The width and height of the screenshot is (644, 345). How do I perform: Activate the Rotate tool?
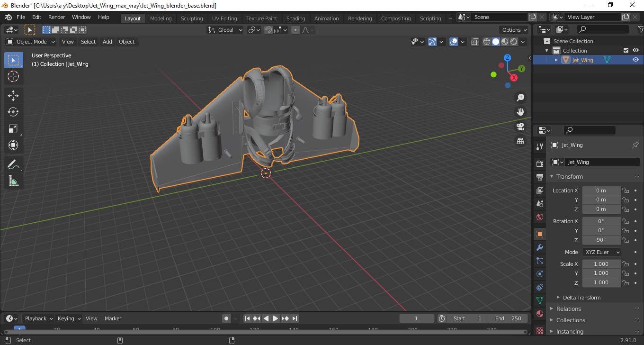point(13,112)
